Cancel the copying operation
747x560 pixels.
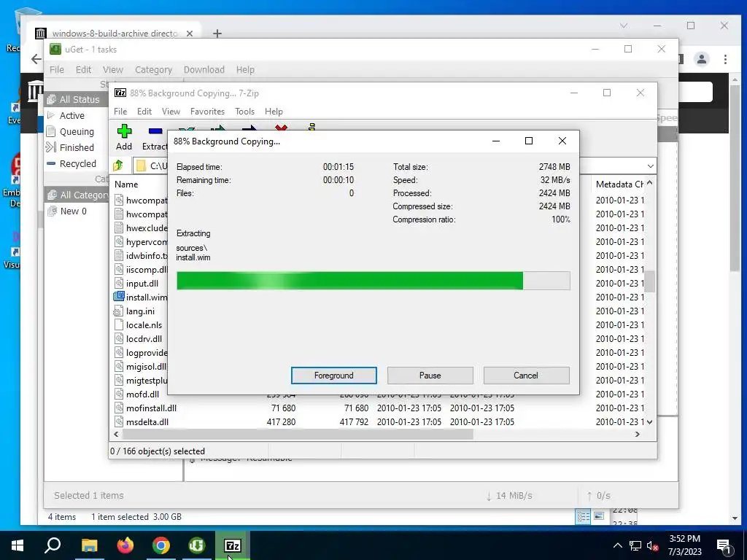coord(526,376)
